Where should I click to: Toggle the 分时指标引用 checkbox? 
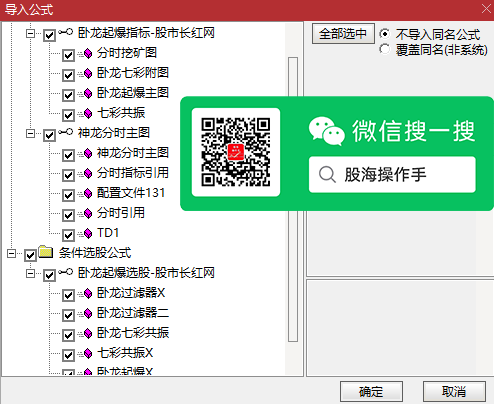click(68, 175)
